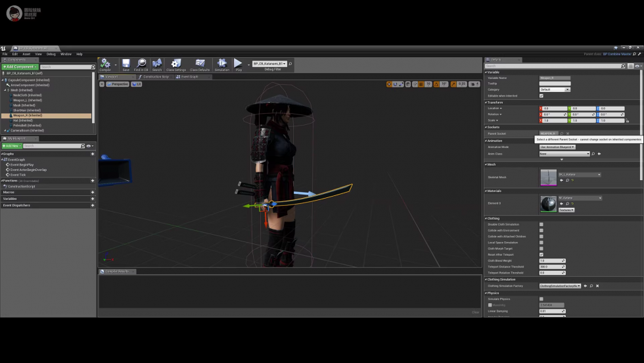This screenshot has width=644, height=363.
Task: Reset Skeletal Mesh to default yellow arrow
Action: point(572,180)
